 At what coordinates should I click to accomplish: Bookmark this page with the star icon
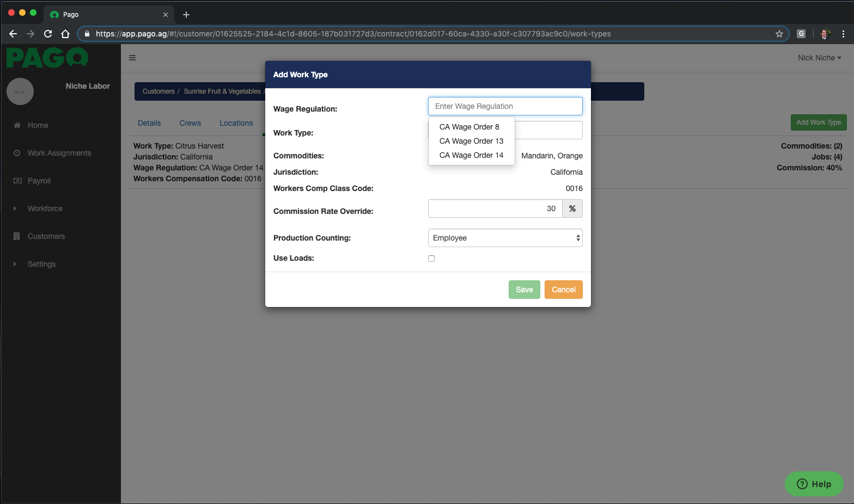click(779, 34)
